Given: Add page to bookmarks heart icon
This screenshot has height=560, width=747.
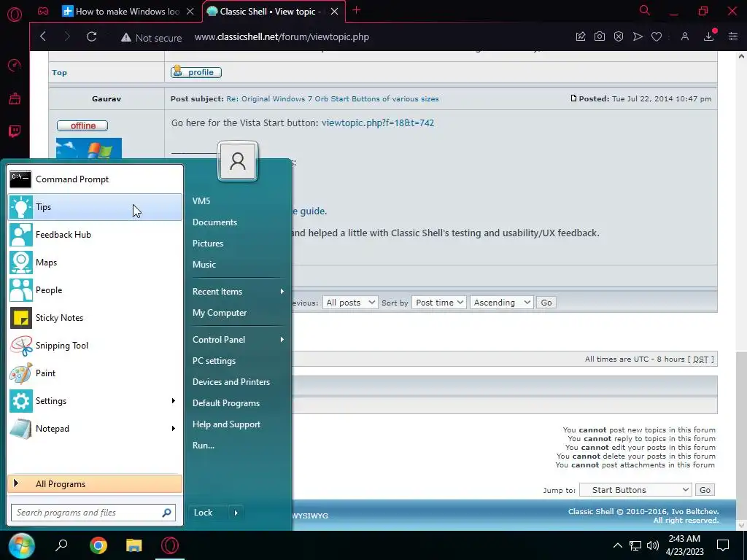Looking at the screenshot, I should (x=657, y=36).
